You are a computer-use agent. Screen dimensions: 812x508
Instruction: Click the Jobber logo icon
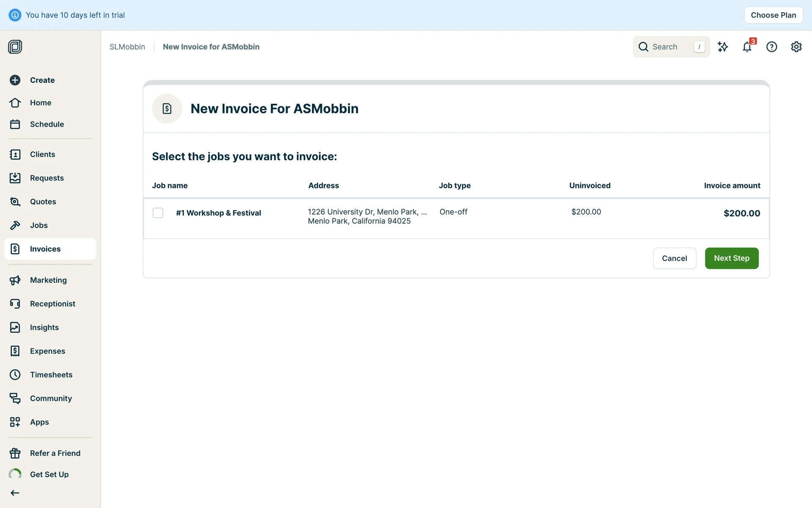15,47
